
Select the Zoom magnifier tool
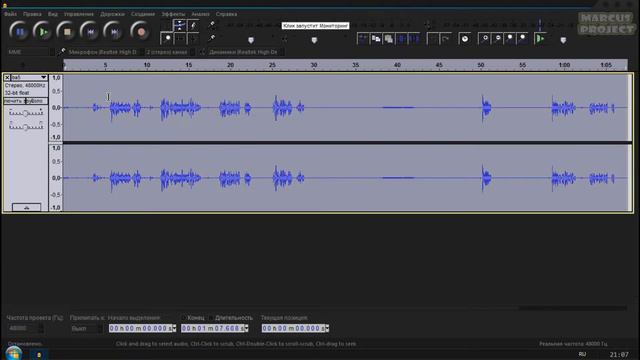[167, 39]
